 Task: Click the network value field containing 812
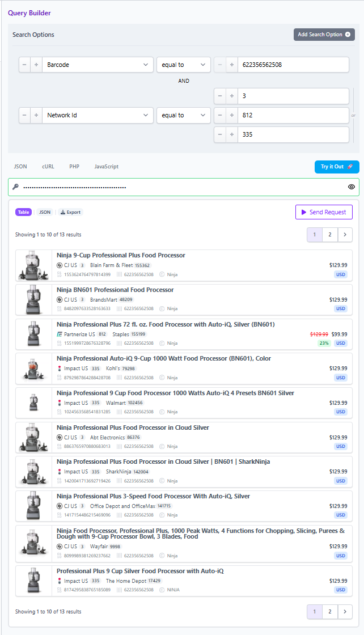tap(293, 116)
